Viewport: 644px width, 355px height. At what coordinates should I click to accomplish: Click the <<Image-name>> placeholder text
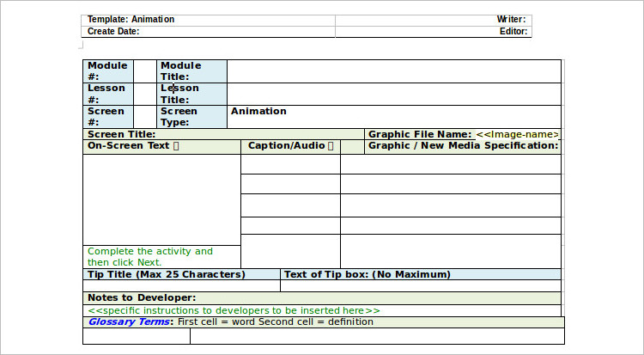517,134
